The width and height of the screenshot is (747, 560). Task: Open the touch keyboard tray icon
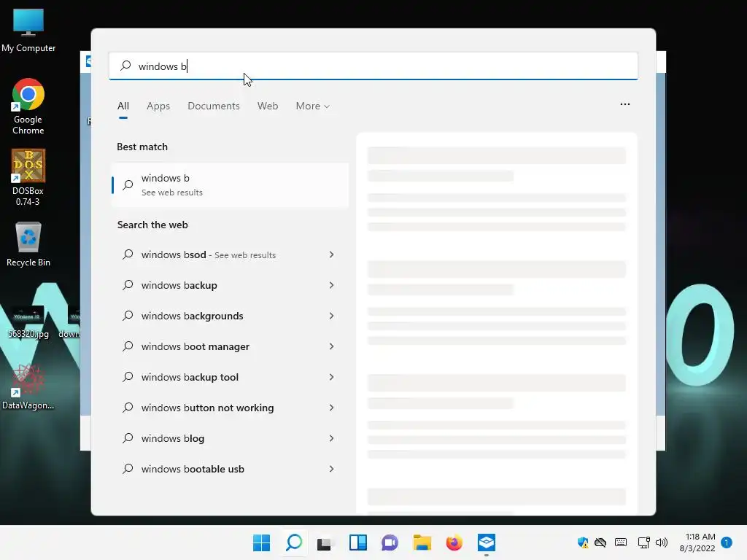point(621,542)
